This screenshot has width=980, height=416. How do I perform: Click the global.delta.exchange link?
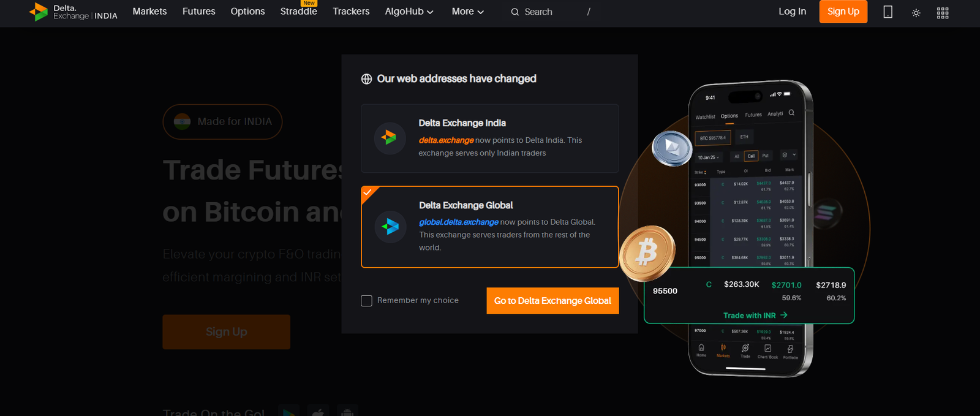(458, 222)
